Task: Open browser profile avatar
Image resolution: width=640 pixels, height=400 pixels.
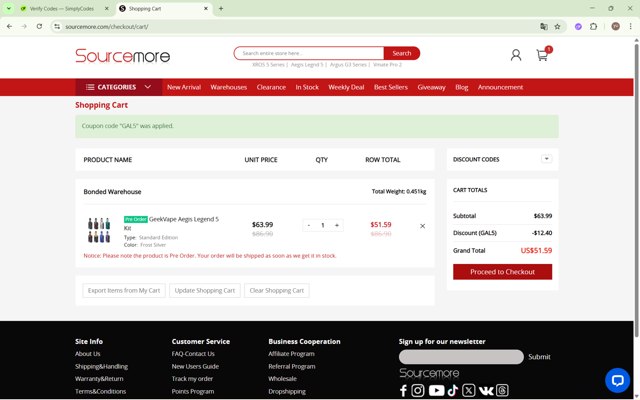Action: [x=616, y=27]
